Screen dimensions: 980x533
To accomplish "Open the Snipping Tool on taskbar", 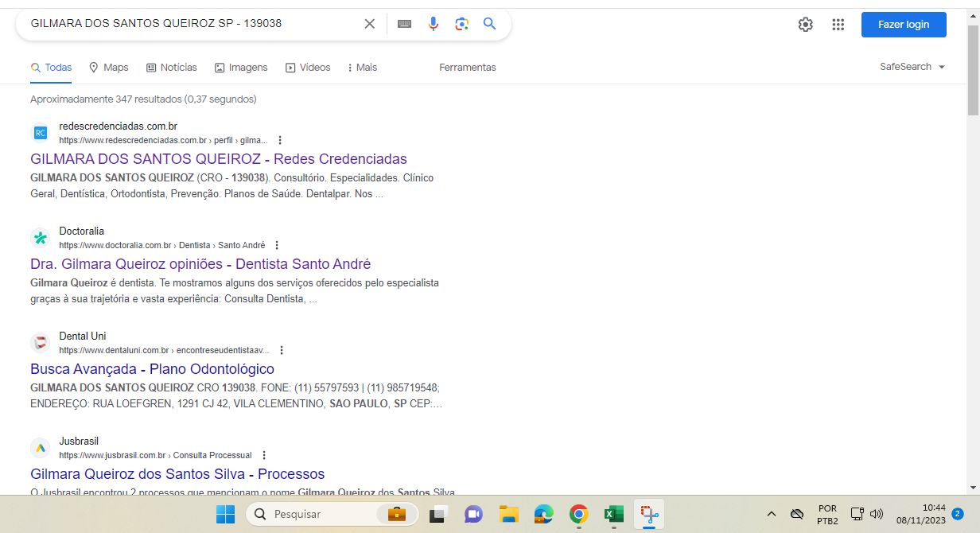I will coord(649,514).
